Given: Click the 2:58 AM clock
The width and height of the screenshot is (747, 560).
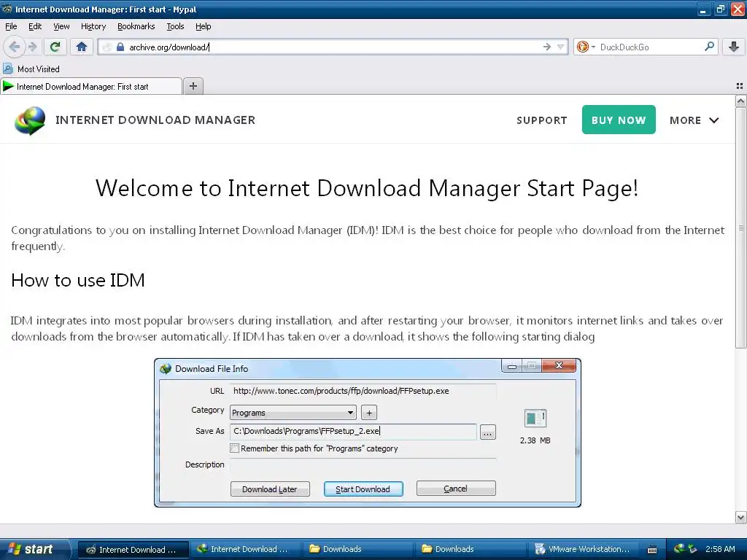Looking at the screenshot, I should point(720,549).
